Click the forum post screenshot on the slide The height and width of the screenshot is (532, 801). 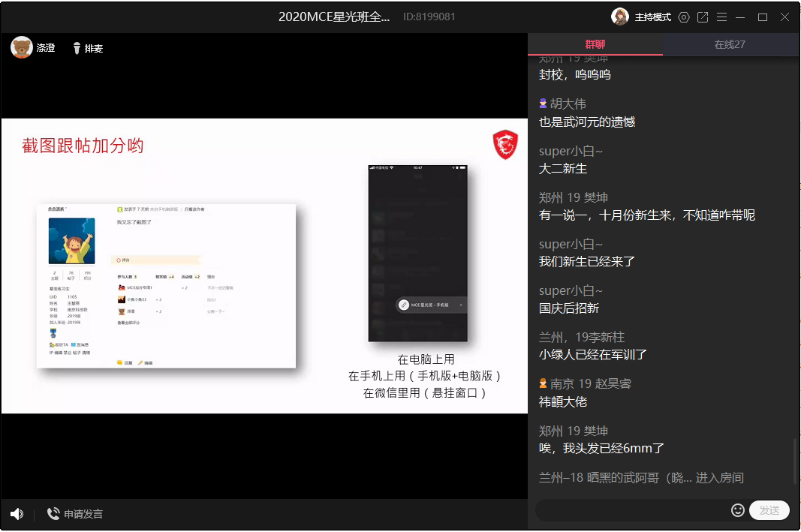pos(166,285)
